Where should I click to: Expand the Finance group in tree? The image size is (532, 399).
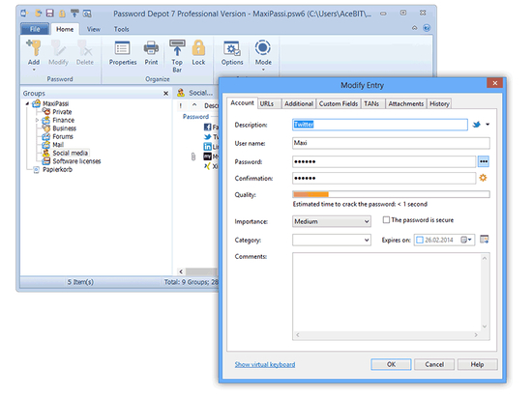(x=38, y=120)
